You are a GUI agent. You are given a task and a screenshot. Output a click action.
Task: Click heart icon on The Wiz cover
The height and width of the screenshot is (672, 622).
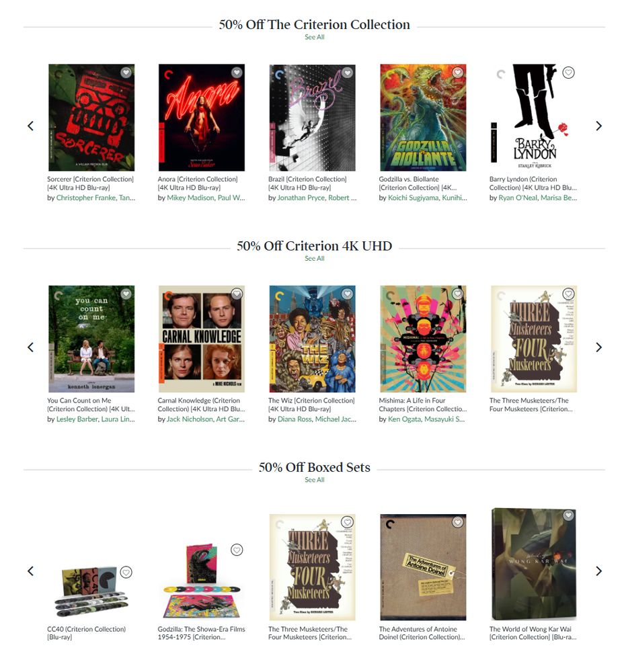click(x=348, y=294)
